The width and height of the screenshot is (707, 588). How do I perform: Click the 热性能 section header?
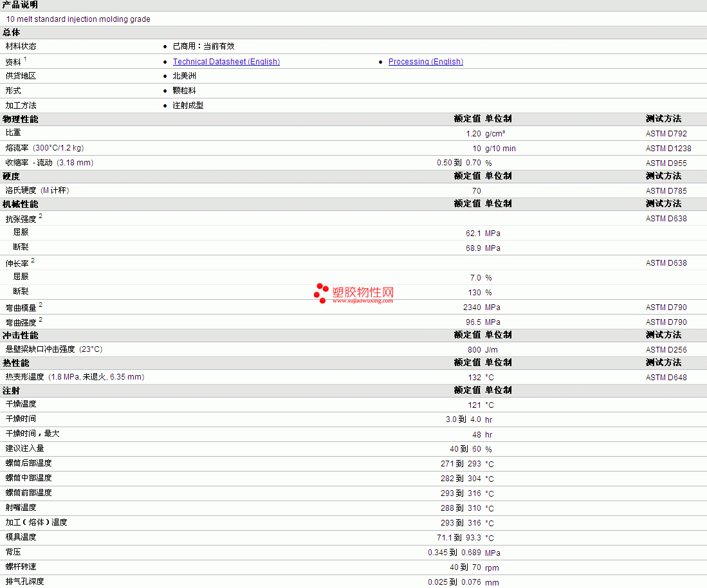16,363
